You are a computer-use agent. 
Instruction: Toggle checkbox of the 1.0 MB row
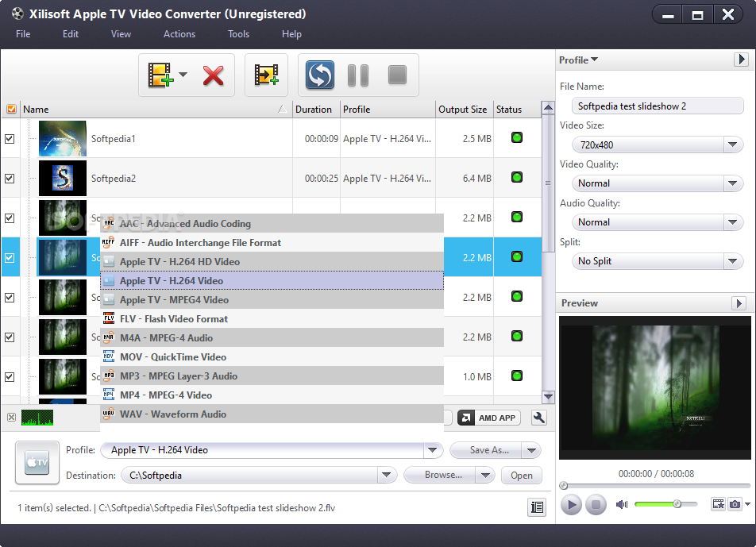[x=10, y=377]
